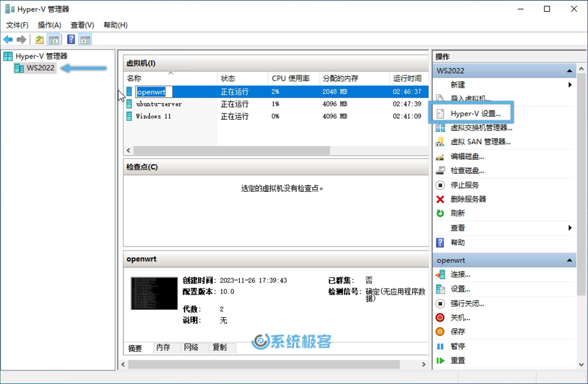Click center pane bottom scrollbar right arrow
Image resolution: width=588 pixels, height=384 pixels.
pos(423,364)
